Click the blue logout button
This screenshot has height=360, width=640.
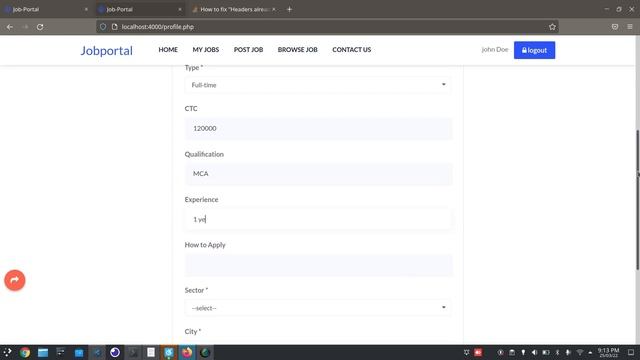pyautogui.click(x=534, y=50)
